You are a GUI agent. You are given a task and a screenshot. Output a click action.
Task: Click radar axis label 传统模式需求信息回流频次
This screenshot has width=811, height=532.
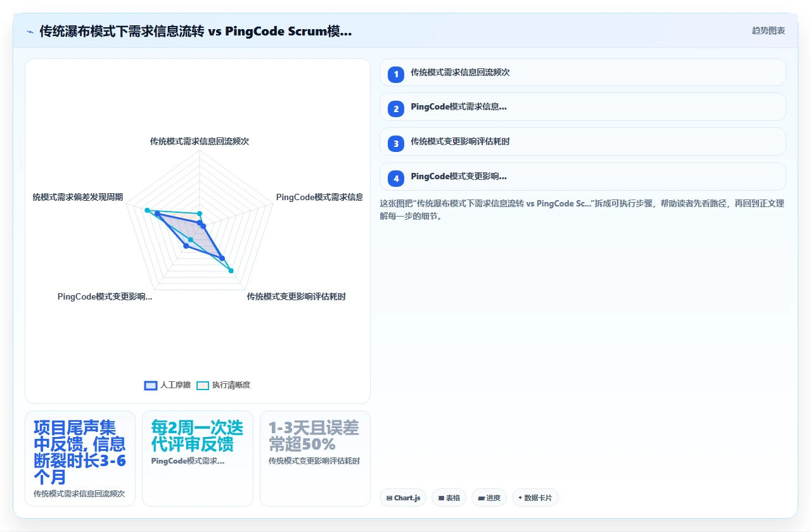200,141
